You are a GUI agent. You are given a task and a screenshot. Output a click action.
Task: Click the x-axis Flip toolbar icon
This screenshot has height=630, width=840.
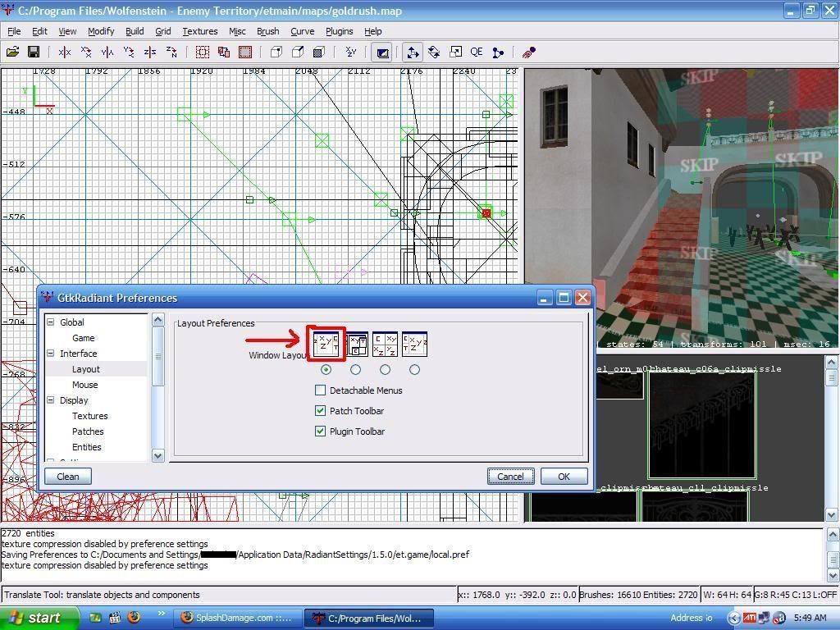pos(65,52)
